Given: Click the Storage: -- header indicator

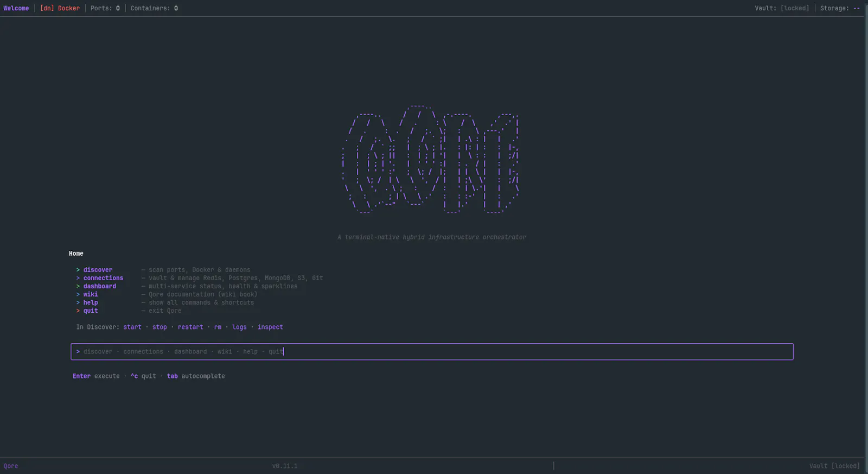Looking at the screenshot, I should coord(840,8).
